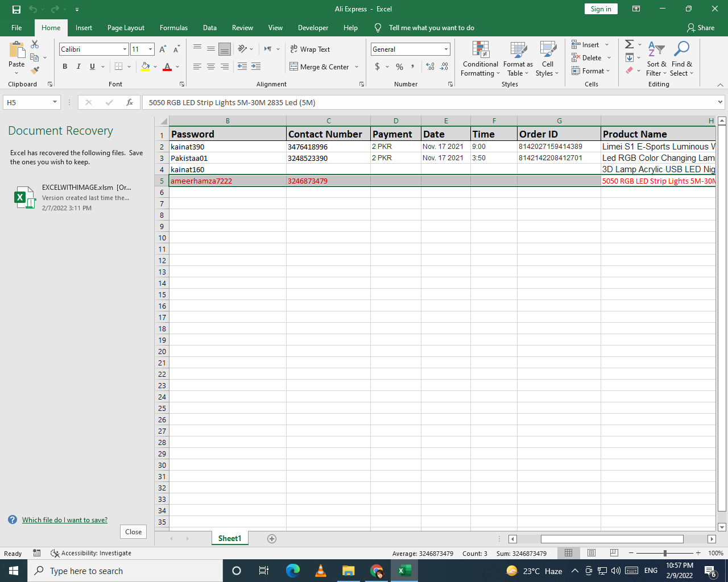The height and width of the screenshot is (582, 728).
Task: Click the Sign in button
Action: 601,9
